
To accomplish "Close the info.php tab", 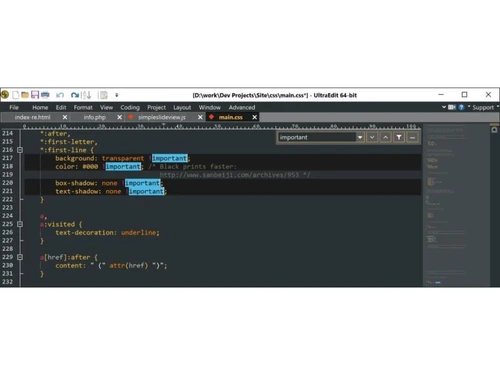I will coord(120,117).
